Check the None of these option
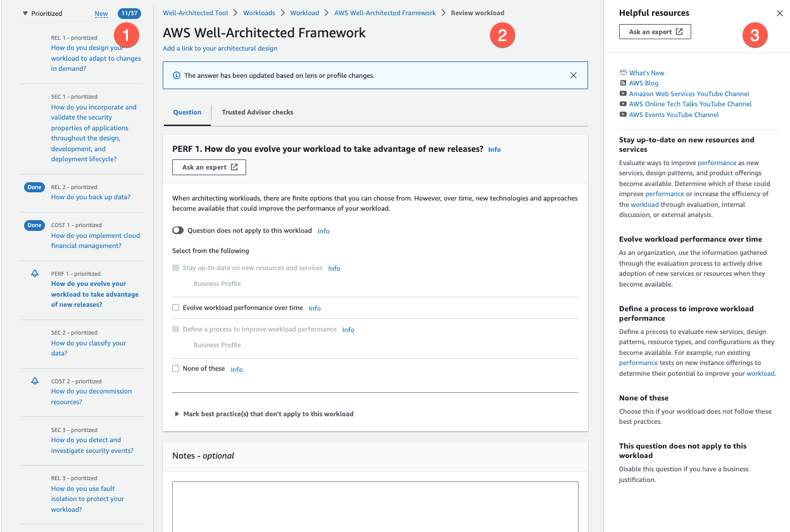 pos(175,369)
